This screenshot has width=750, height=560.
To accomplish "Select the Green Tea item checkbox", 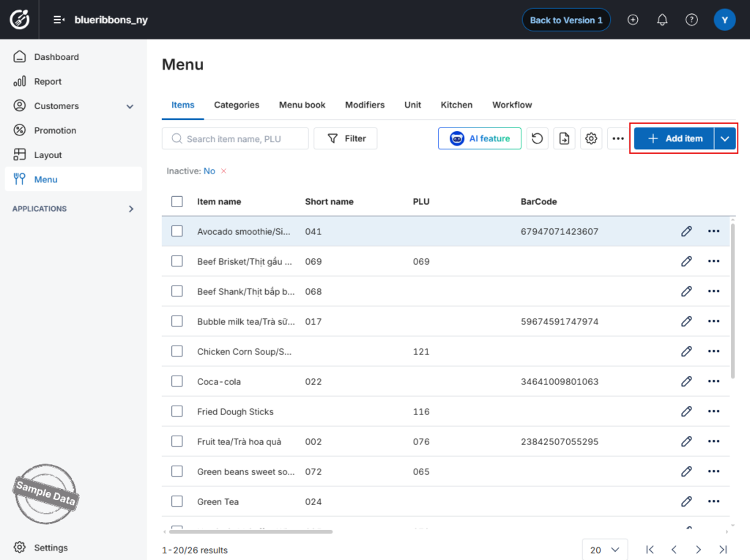I will [177, 501].
